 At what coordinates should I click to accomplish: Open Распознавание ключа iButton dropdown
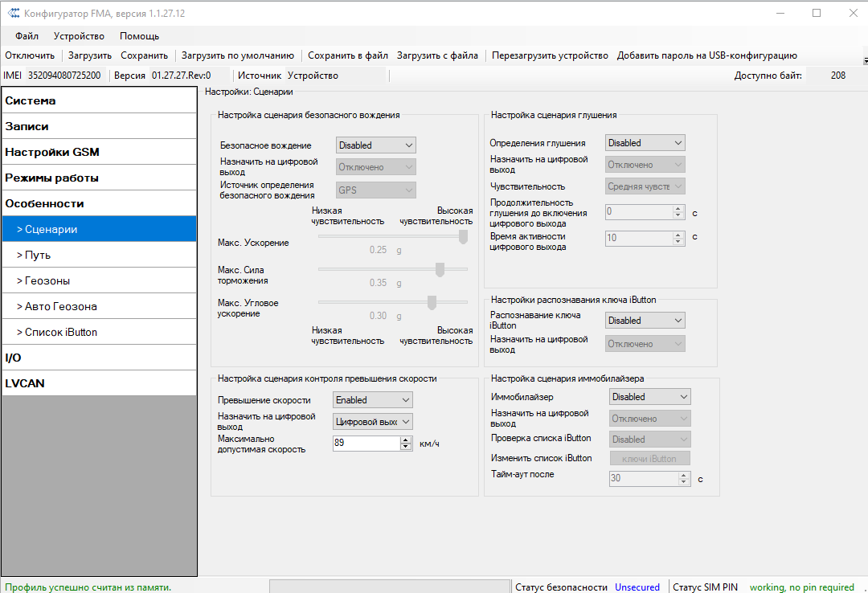pos(645,321)
